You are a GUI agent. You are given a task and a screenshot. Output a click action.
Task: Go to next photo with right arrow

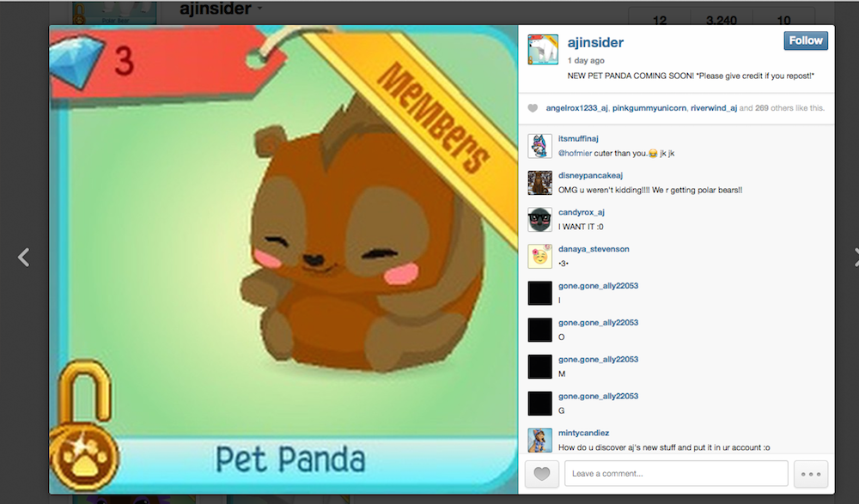point(856,257)
